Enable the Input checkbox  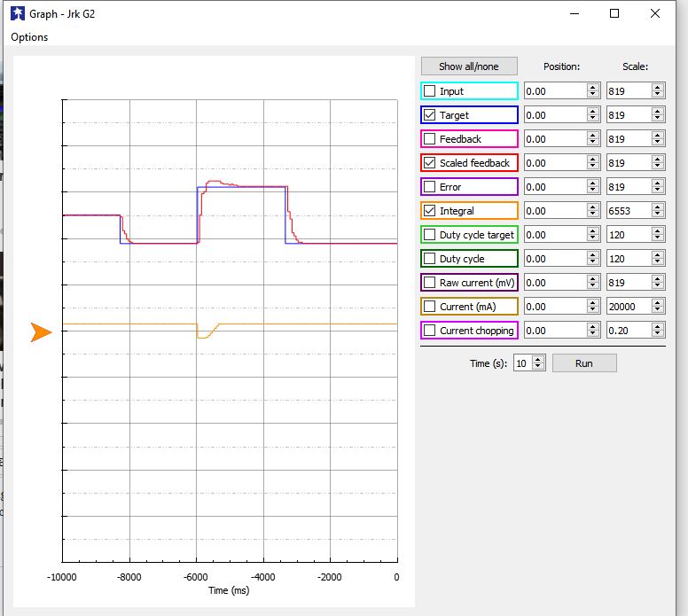point(430,90)
